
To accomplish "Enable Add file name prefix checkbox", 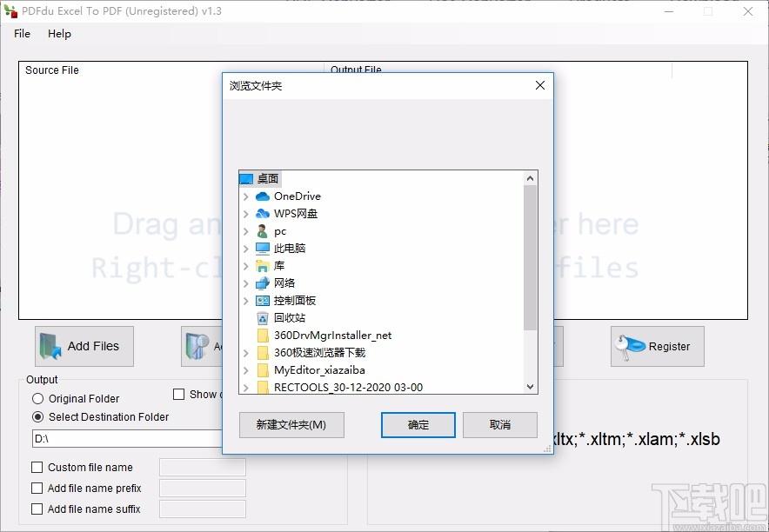I will pyautogui.click(x=37, y=489).
